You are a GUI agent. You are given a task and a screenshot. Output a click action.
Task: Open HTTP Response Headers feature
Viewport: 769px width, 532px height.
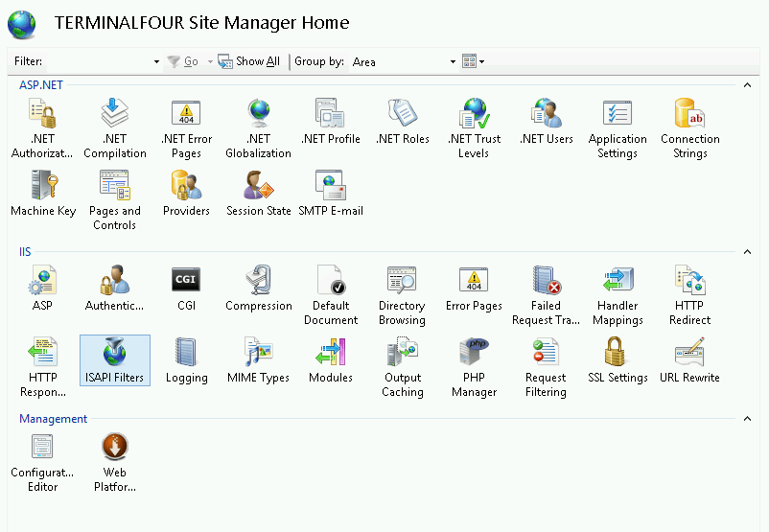pos(42,367)
